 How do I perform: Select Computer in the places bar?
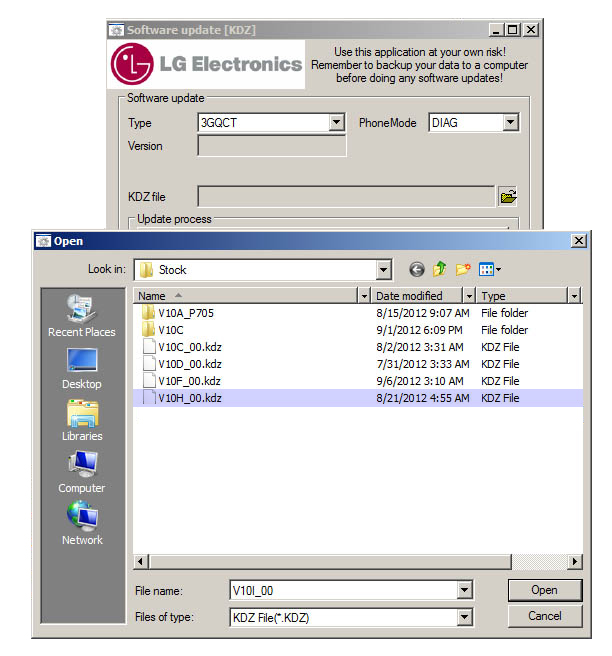(82, 471)
